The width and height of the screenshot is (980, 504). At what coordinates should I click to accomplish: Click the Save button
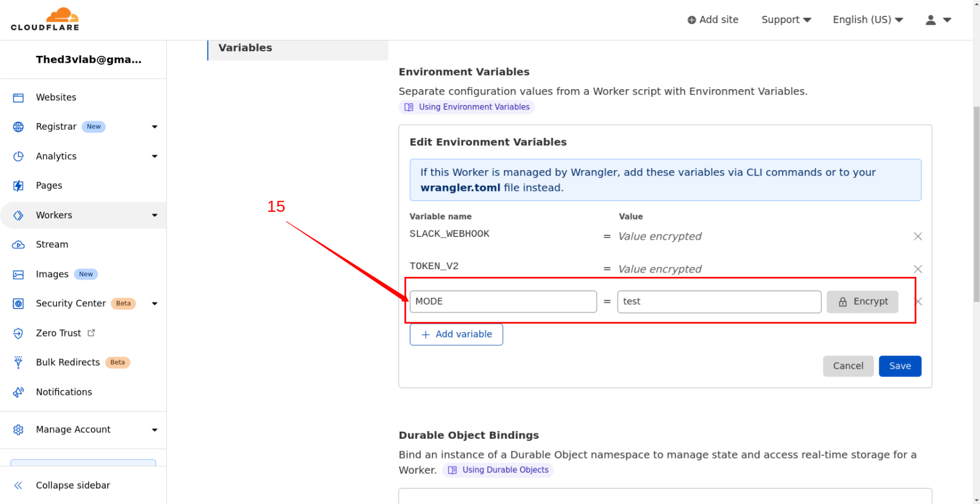900,366
